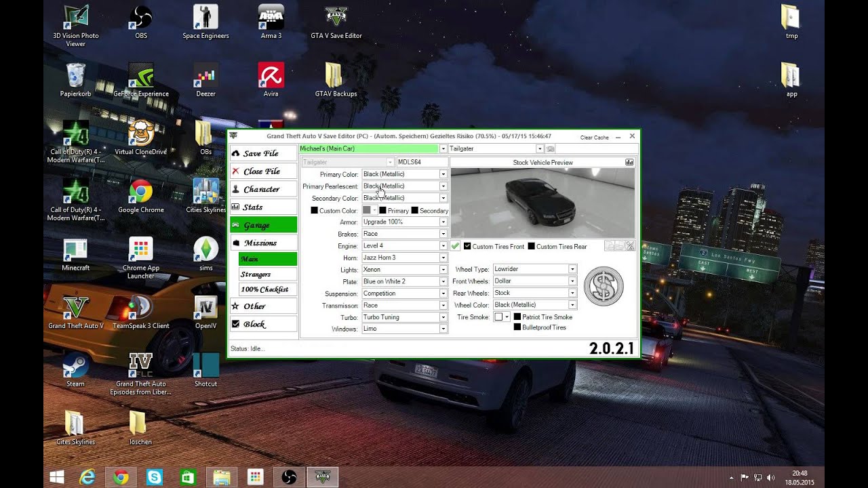
Task: Expand the Engine Level 4 dropdown
Action: coord(443,245)
